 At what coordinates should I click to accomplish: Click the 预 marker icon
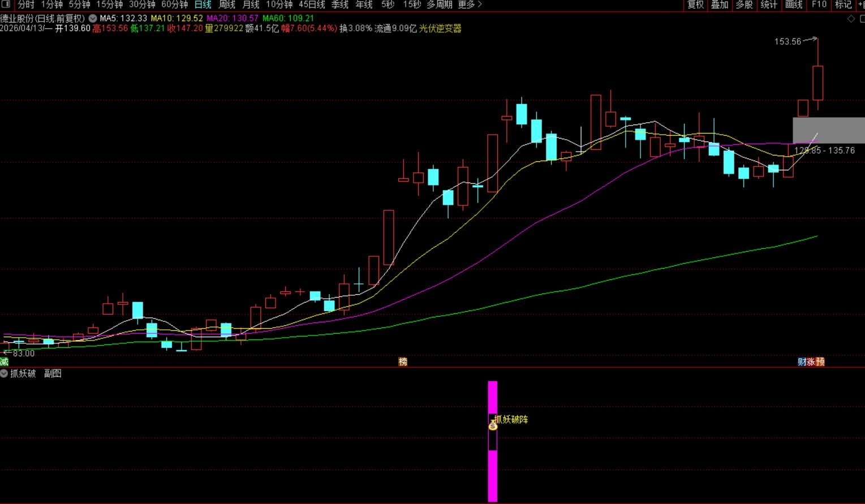click(820, 361)
